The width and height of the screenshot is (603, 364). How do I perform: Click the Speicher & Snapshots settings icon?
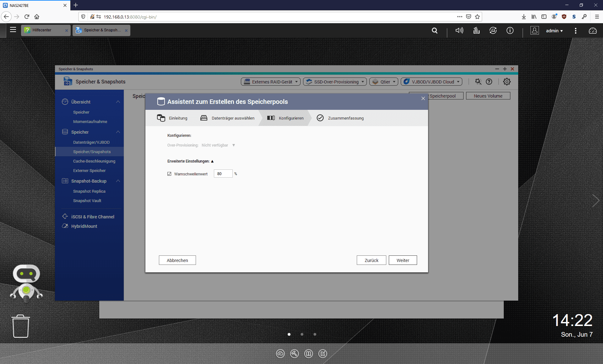pyautogui.click(x=508, y=81)
